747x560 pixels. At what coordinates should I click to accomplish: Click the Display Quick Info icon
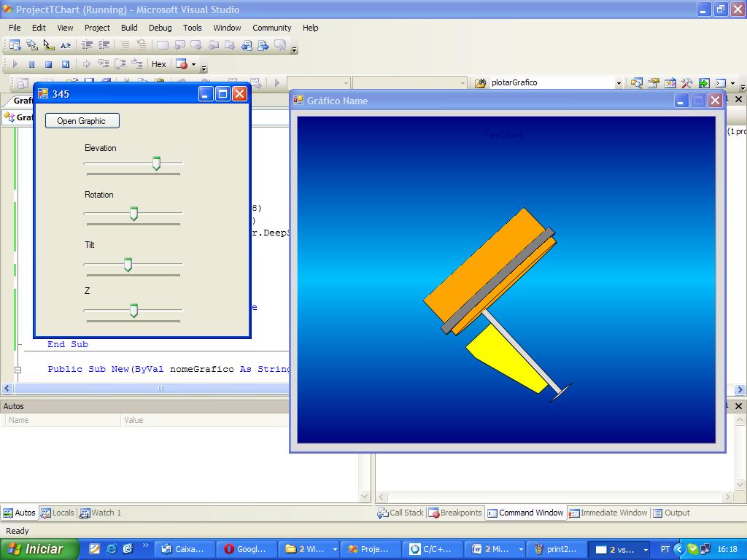(49, 45)
